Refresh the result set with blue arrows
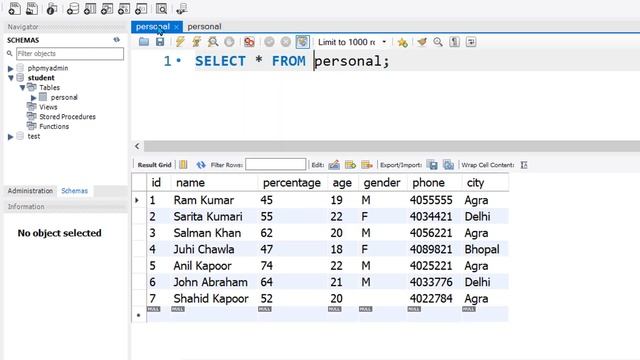The image size is (640, 360). tap(200, 164)
